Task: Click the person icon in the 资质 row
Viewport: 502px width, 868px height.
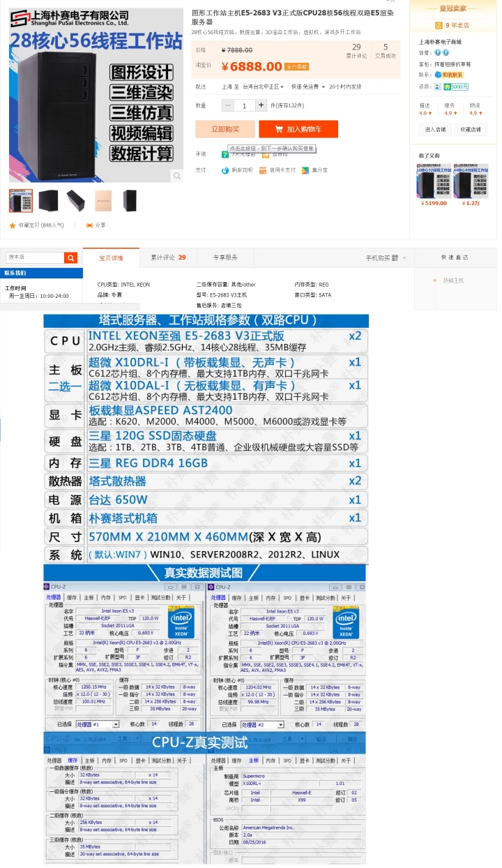Action: (438, 87)
